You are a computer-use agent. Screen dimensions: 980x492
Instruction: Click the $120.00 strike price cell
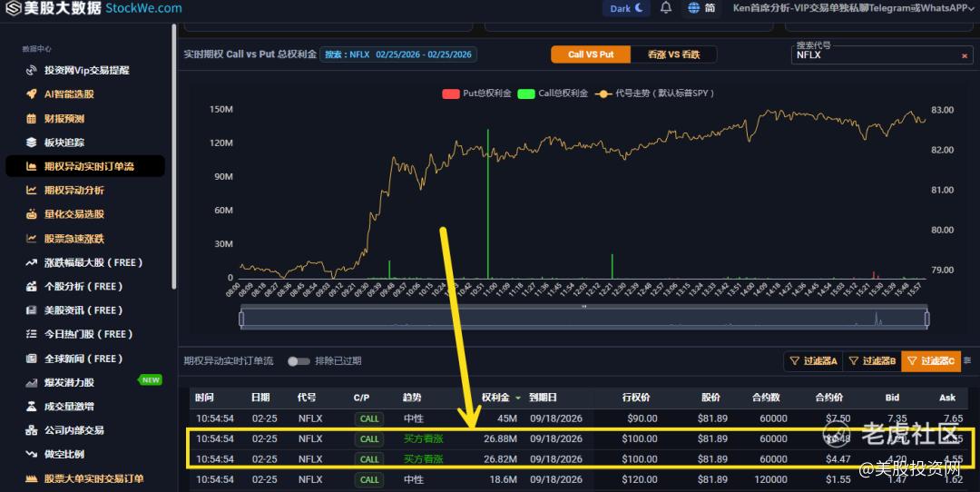pyautogui.click(x=640, y=479)
